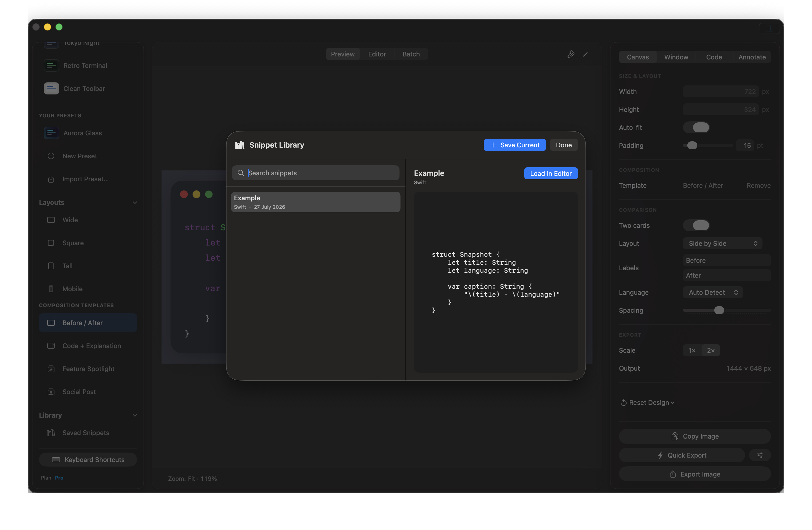Click the Padding slider handle
812x530 pixels.
[x=692, y=146]
